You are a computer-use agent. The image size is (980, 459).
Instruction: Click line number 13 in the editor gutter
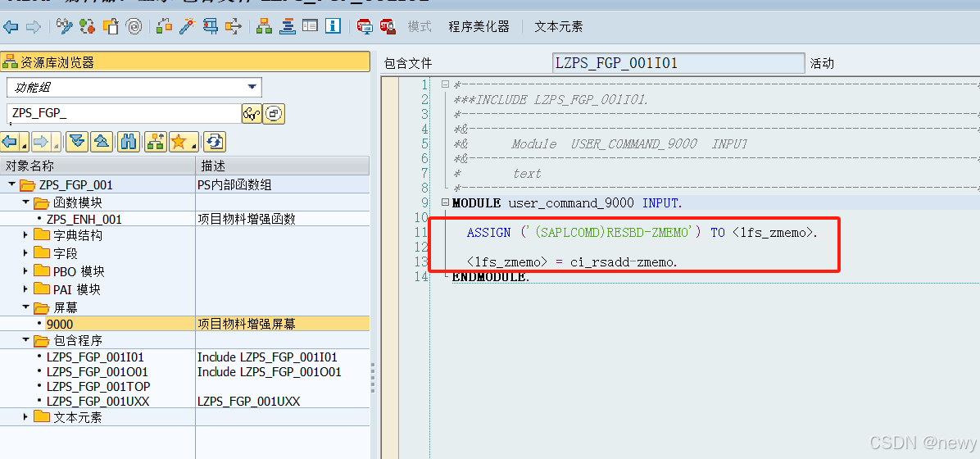(423, 262)
